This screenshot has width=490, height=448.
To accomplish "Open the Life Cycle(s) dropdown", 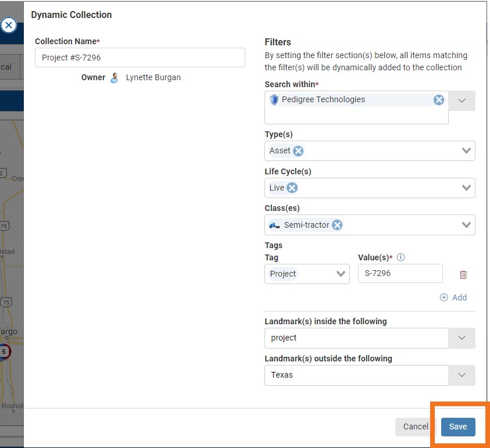I will point(466,188).
